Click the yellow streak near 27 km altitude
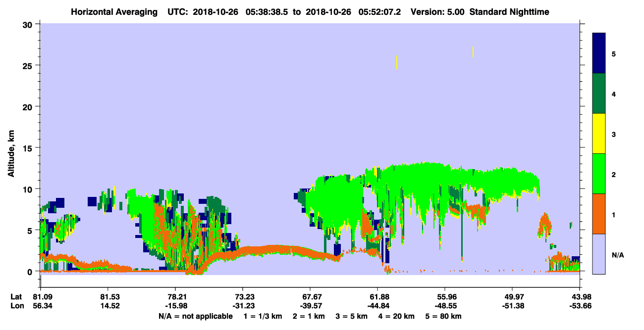The height and width of the screenshot is (330, 644). (x=473, y=52)
